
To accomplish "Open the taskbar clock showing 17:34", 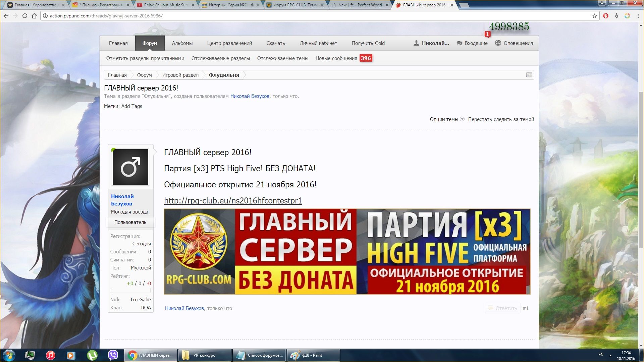I will pos(626,355).
